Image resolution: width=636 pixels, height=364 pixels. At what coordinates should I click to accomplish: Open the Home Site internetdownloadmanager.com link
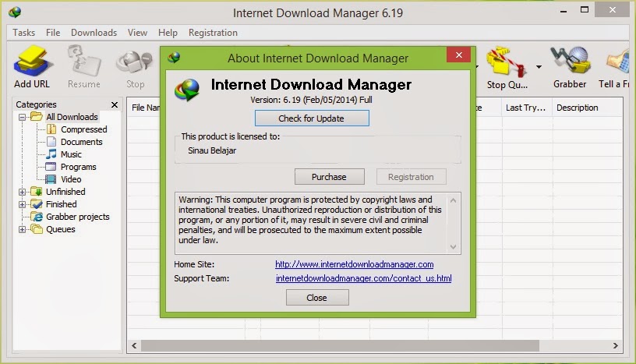(354, 264)
